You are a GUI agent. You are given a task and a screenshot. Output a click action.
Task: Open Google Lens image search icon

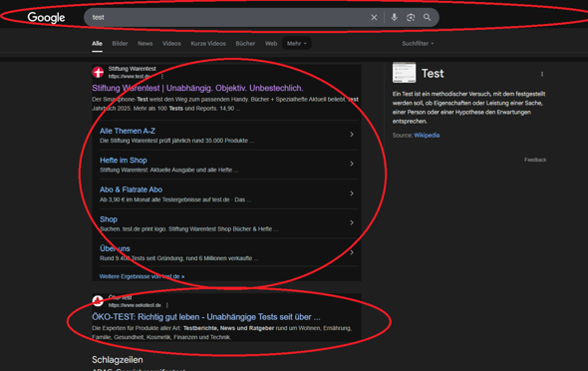click(411, 17)
